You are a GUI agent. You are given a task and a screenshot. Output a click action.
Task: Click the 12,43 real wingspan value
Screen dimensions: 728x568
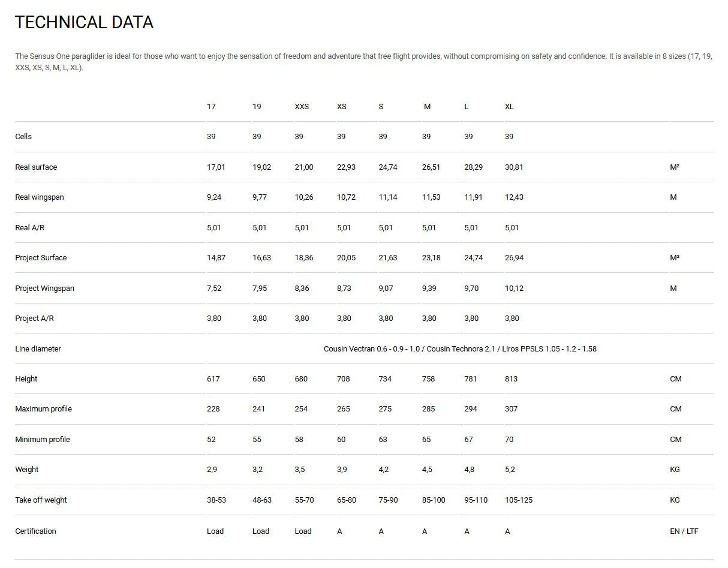[514, 197]
